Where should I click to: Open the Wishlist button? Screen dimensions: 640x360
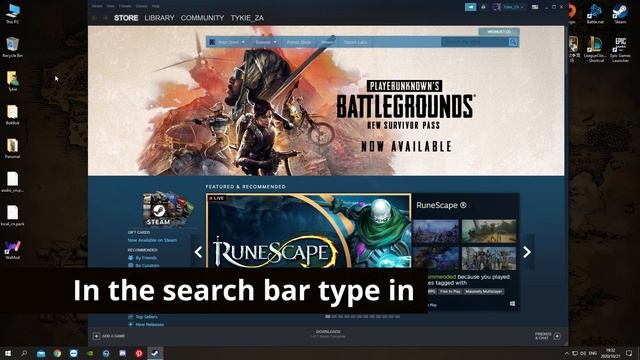coord(499,31)
